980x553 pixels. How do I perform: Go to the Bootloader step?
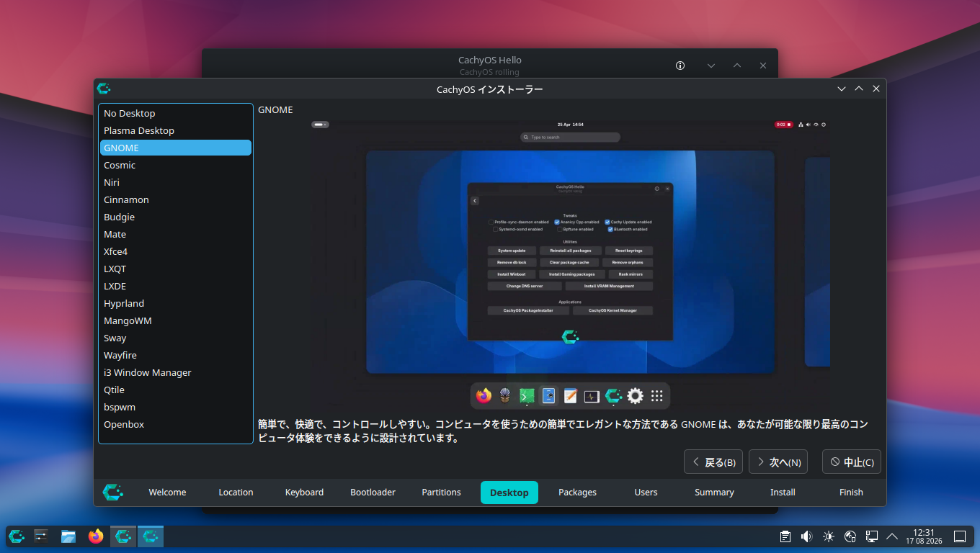point(373,493)
